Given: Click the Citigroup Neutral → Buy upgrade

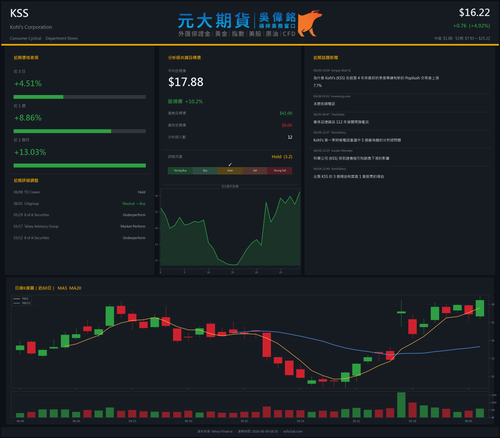Looking at the screenshot, I should (134, 203).
